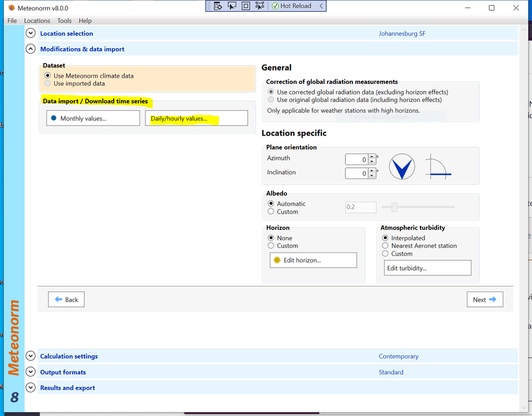This screenshot has width=532, height=416.
Task: Select Nearest Aeronet station turbidity
Action: [385, 245]
